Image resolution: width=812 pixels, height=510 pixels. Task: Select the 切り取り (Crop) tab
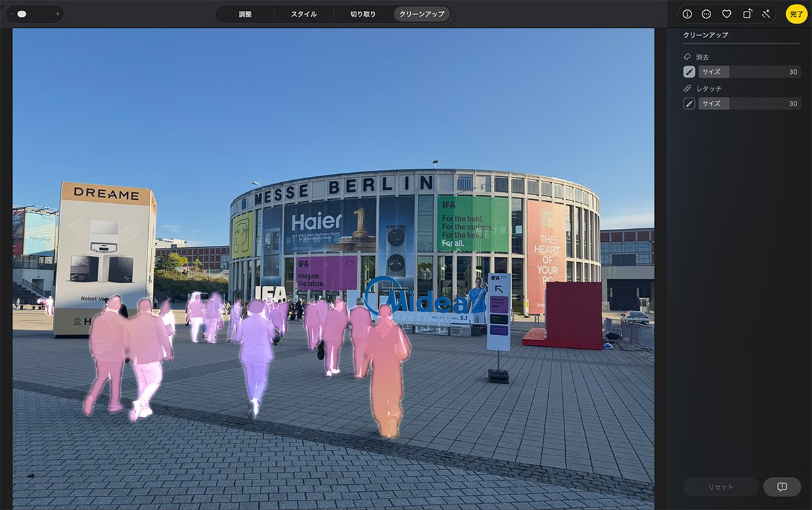pos(363,14)
